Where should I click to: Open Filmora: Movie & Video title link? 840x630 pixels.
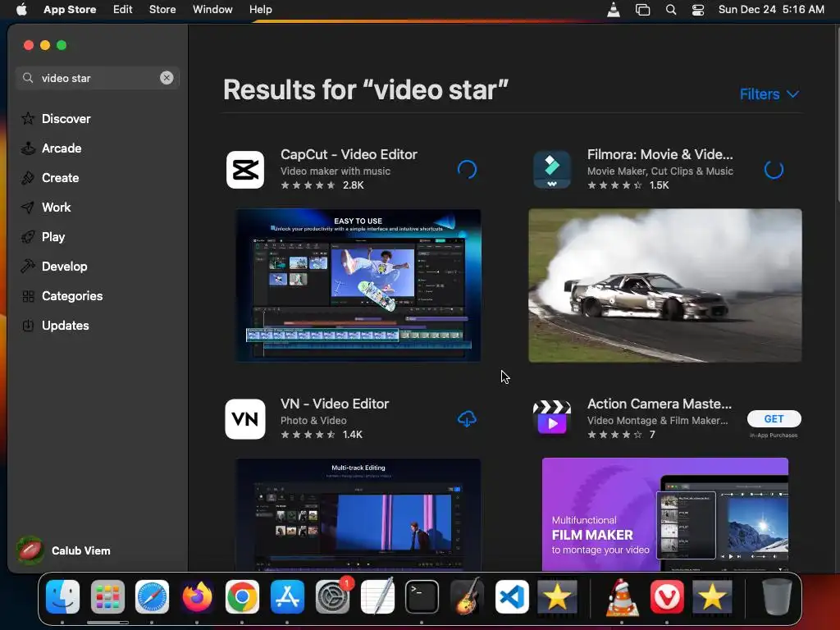click(x=660, y=154)
